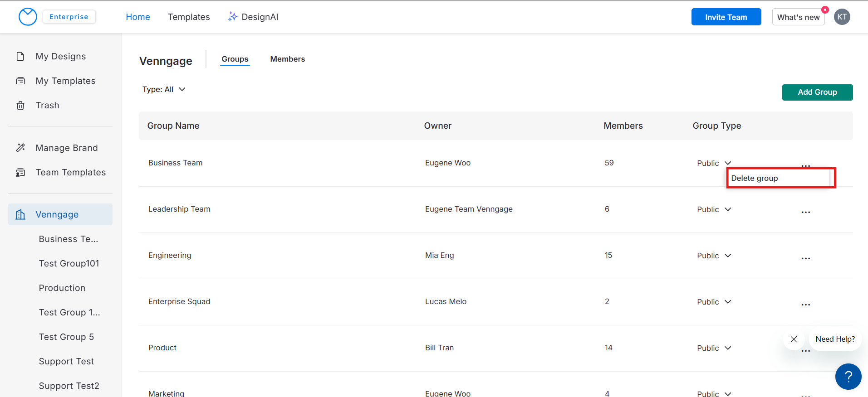Click the Invite Team button

(726, 17)
